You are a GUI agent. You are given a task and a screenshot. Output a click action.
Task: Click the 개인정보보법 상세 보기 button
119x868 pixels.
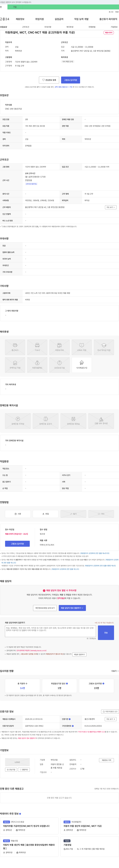[x=45, y=608]
